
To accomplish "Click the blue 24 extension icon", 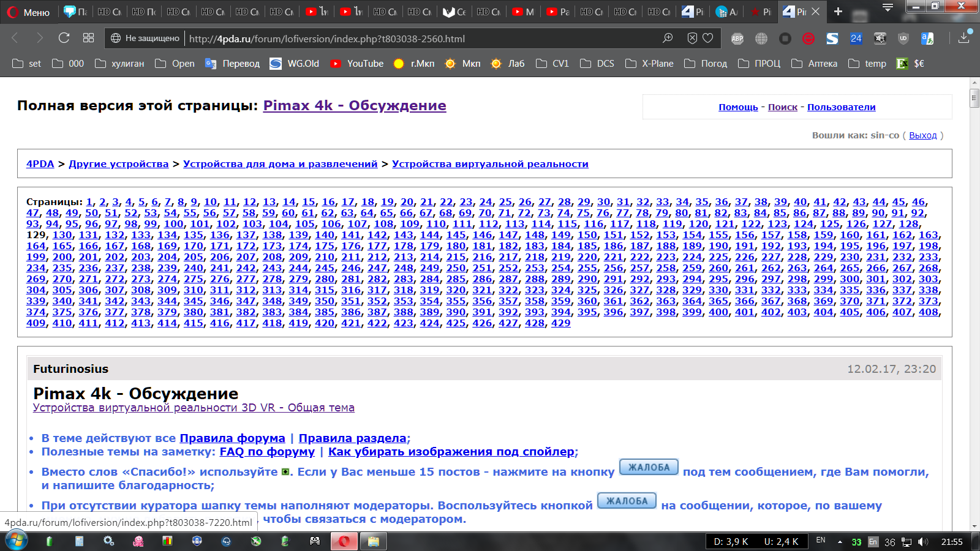I will (x=856, y=39).
